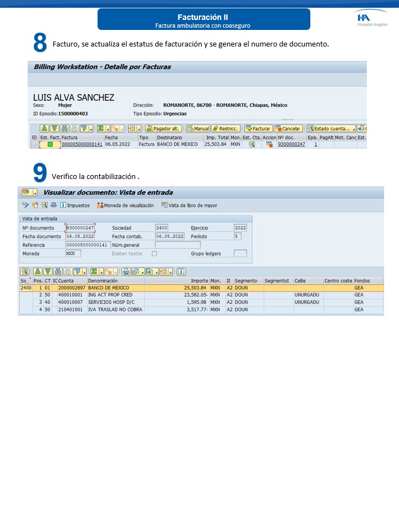Click the account status magnifier icon in row
The height and width of the screenshot is (532, 399).
252,144
